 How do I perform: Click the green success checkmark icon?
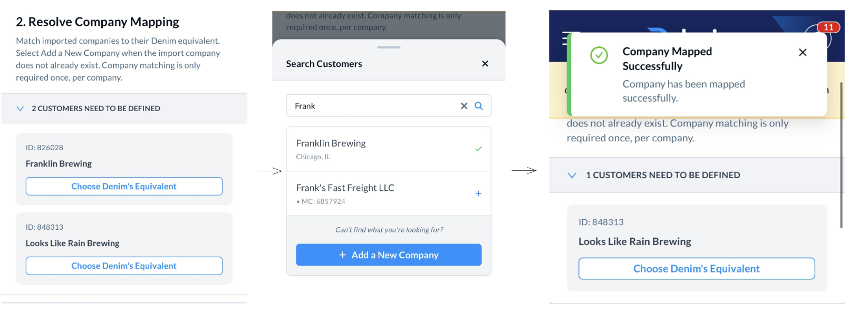click(x=599, y=55)
